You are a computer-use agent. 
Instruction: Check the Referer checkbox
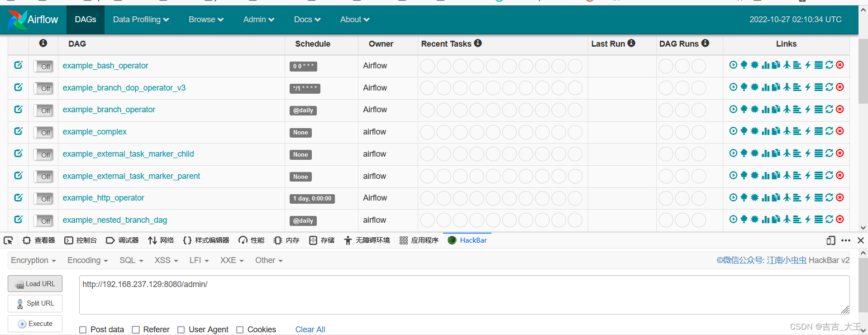coord(135,330)
